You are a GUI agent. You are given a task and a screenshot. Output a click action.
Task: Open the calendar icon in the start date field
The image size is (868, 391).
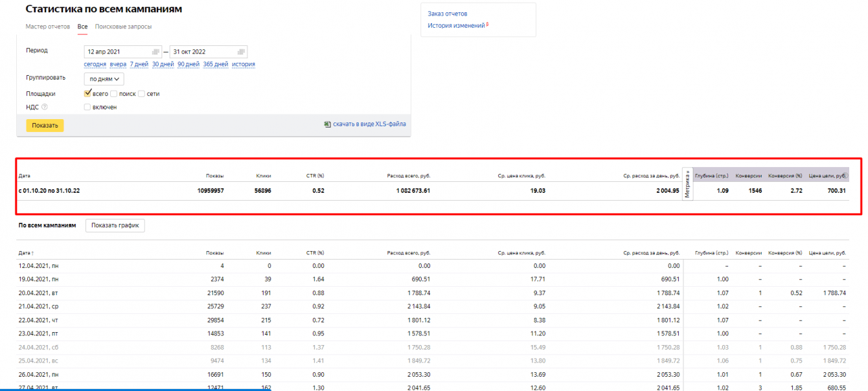pyautogui.click(x=155, y=52)
